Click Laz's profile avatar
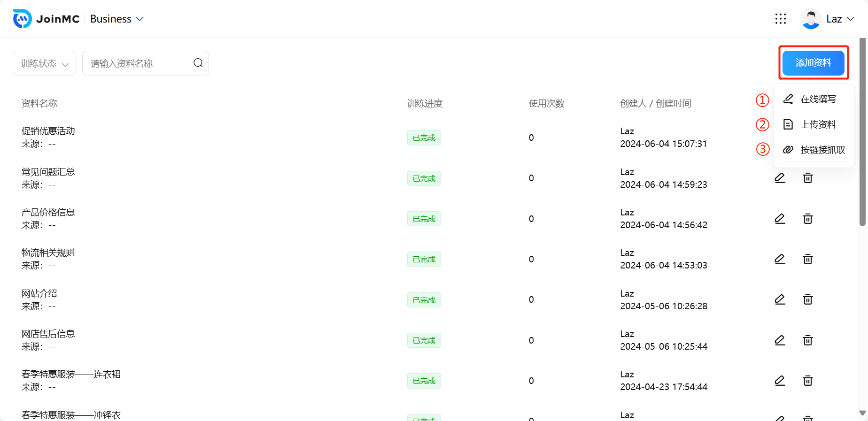The width and height of the screenshot is (868, 421). point(811,19)
